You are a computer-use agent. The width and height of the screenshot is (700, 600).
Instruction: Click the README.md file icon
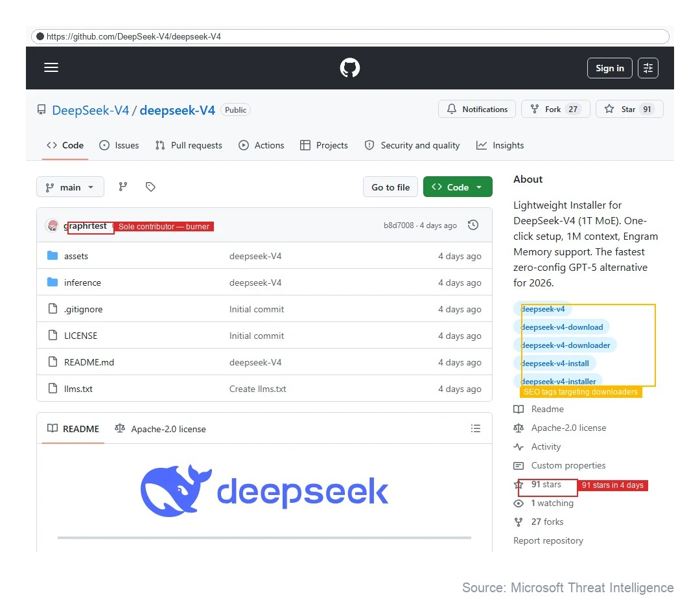[52, 362]
